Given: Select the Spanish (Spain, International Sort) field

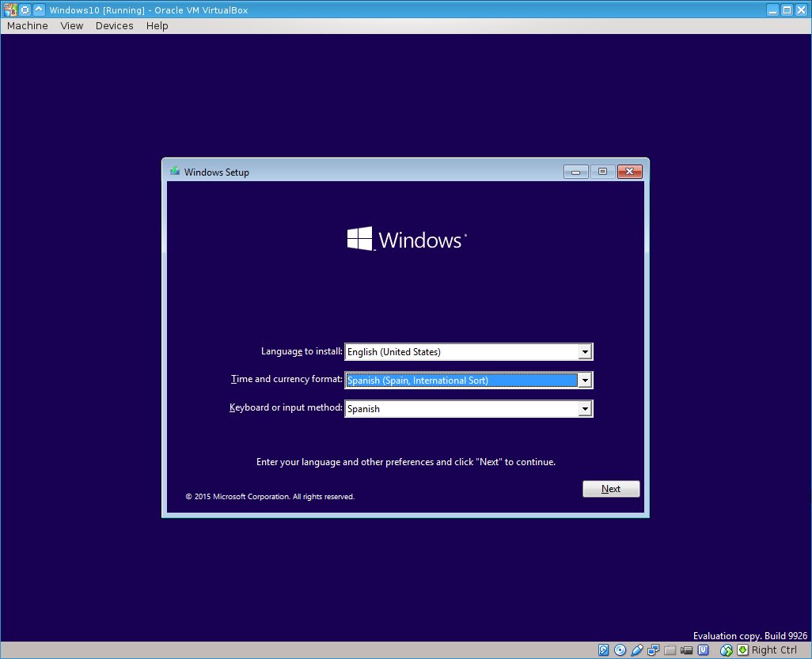Looking at the screenshot, I should point(469,381).
